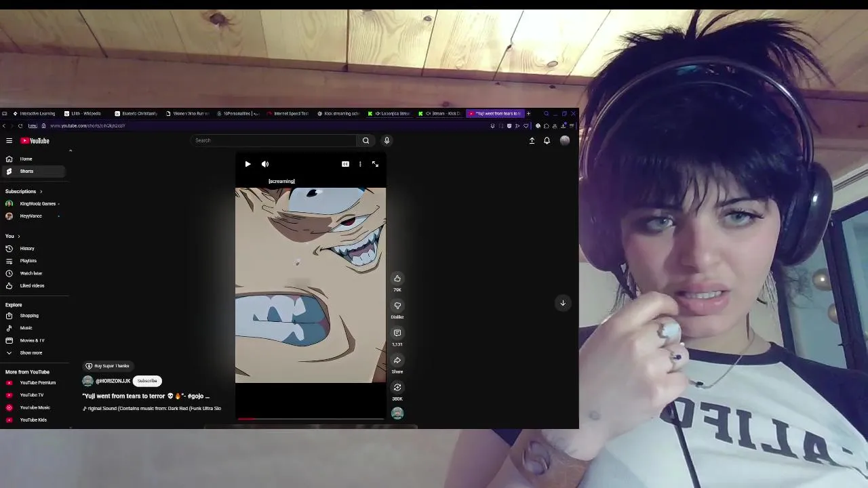Collapse the sidebar scroll-up arrow
The image size is (868, 488).
coord(71,151)
